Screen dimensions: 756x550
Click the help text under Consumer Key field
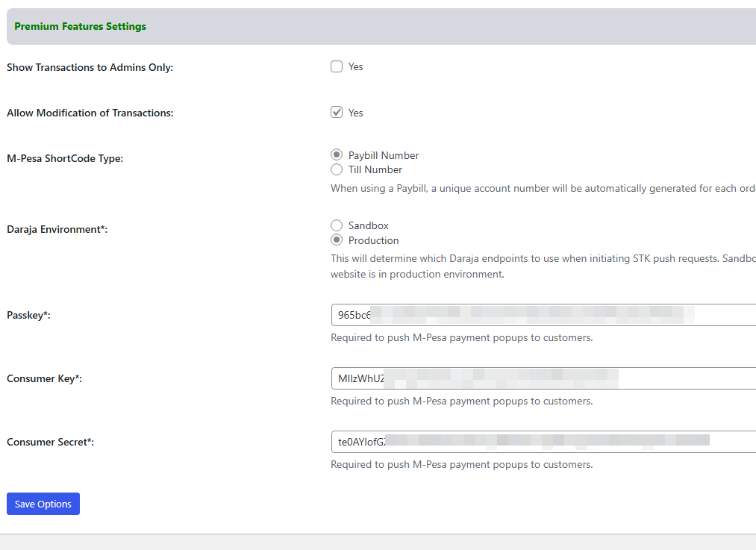point(462,401)
